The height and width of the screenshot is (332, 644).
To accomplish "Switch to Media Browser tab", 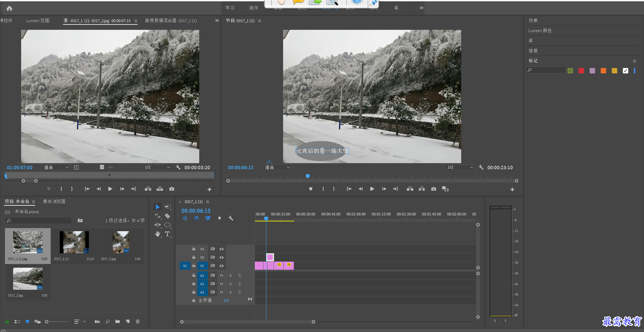I will pyautogui.click(x=54, y=201).
